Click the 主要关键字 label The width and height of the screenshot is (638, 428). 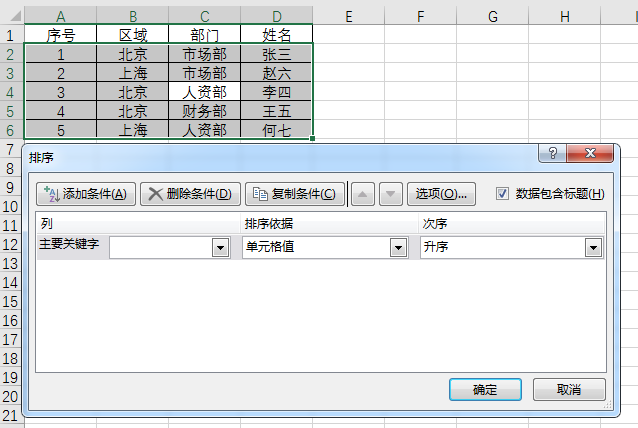69,244
